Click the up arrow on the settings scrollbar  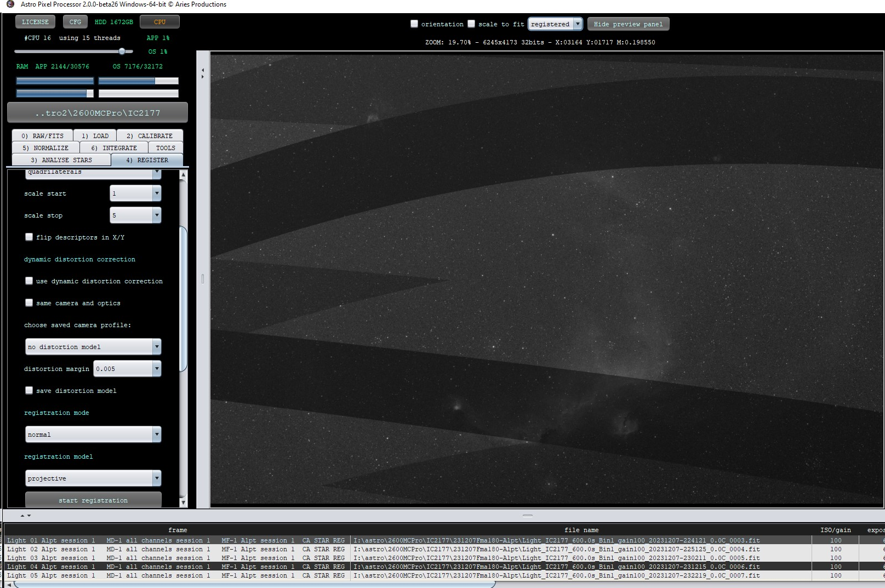coord(182,174)
